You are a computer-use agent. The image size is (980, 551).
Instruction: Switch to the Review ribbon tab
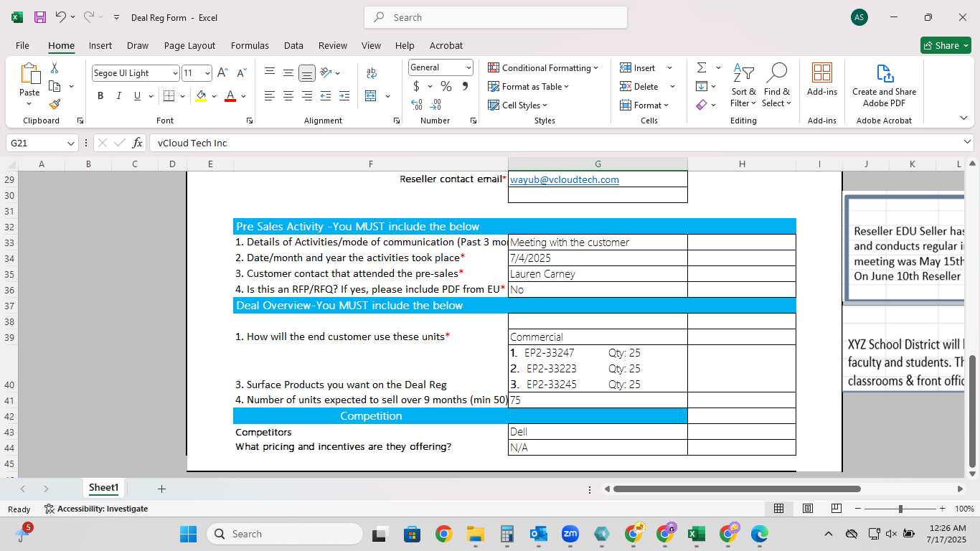[333, 45]
